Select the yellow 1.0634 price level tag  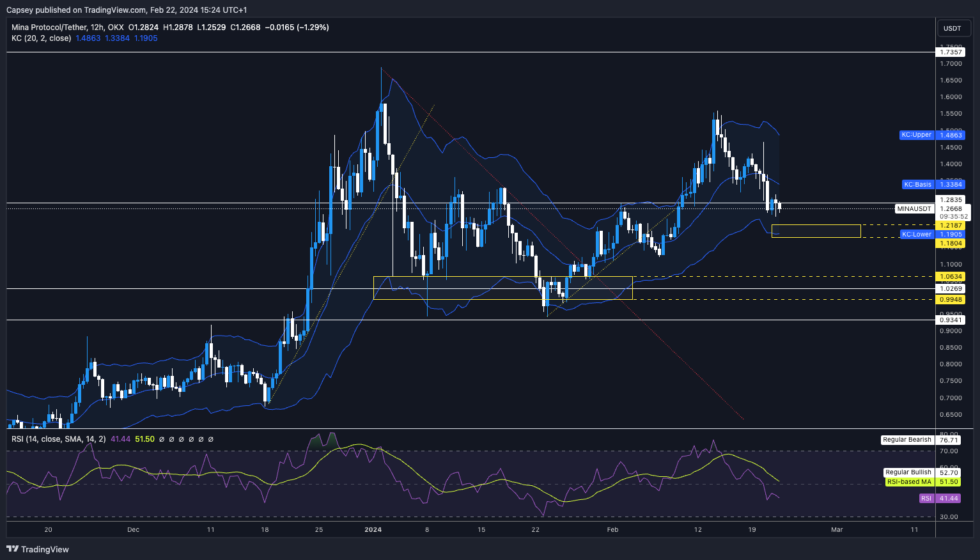coord(951,277)
